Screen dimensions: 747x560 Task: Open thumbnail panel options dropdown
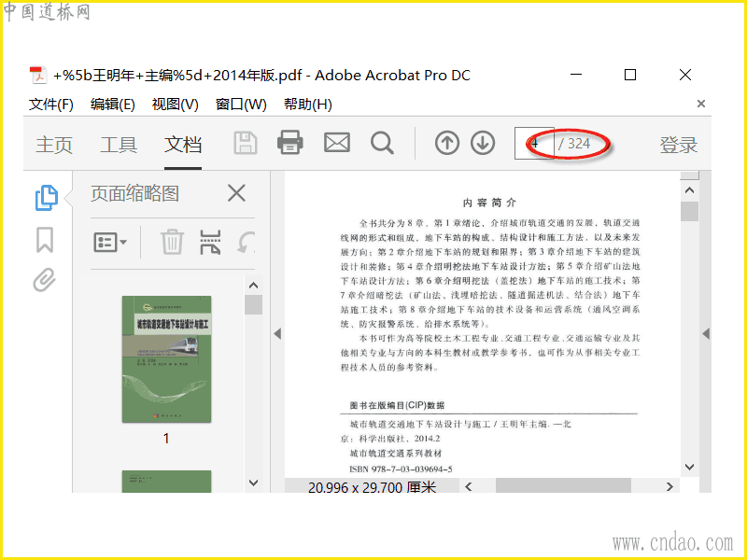110,243
